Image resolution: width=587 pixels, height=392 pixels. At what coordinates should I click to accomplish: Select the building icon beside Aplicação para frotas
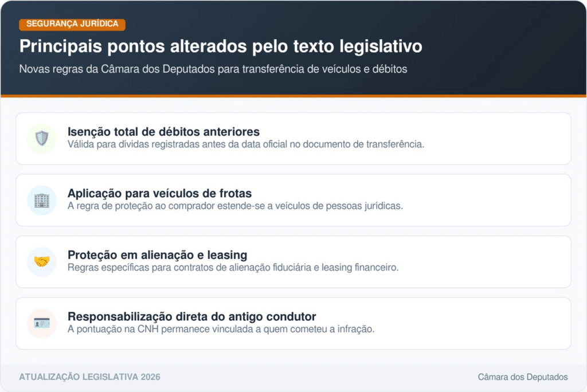(41, 199)
